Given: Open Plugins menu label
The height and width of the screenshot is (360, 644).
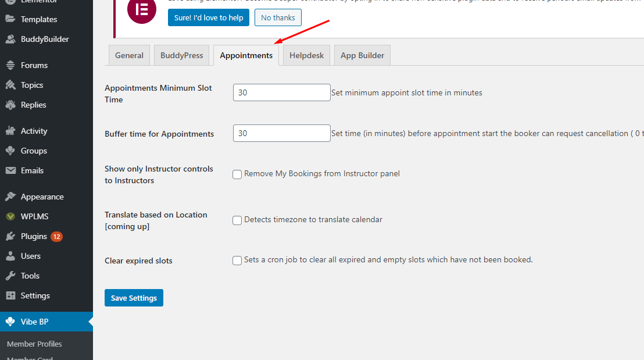Looking at the screenshot, I should pyautogui.click(x=34, y=236).
